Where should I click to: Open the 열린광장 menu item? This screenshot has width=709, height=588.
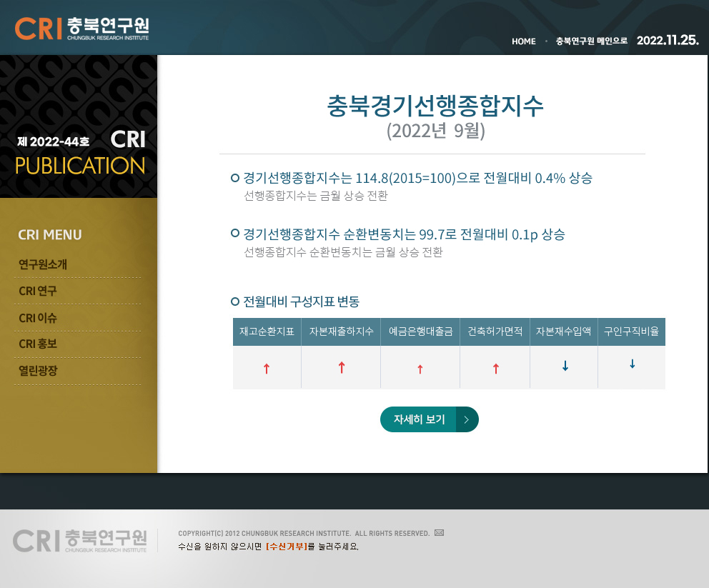tap(38, 371)
